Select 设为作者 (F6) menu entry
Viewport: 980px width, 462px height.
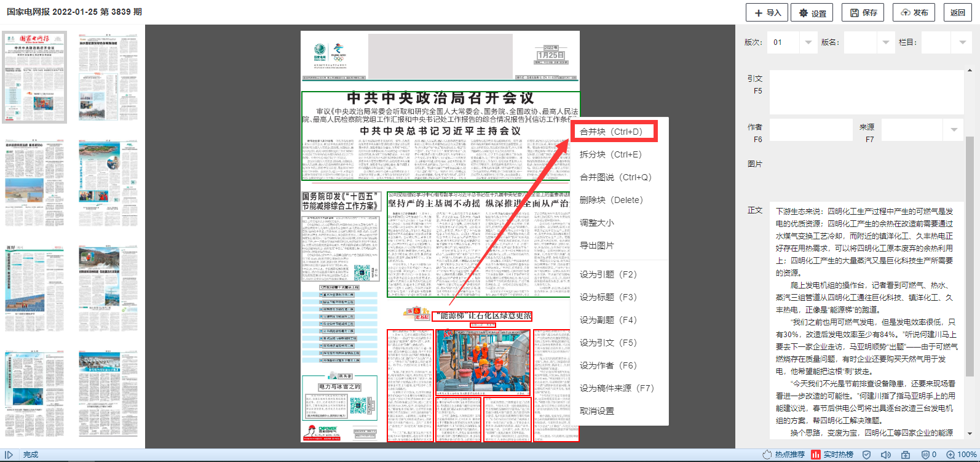point(620,365)
